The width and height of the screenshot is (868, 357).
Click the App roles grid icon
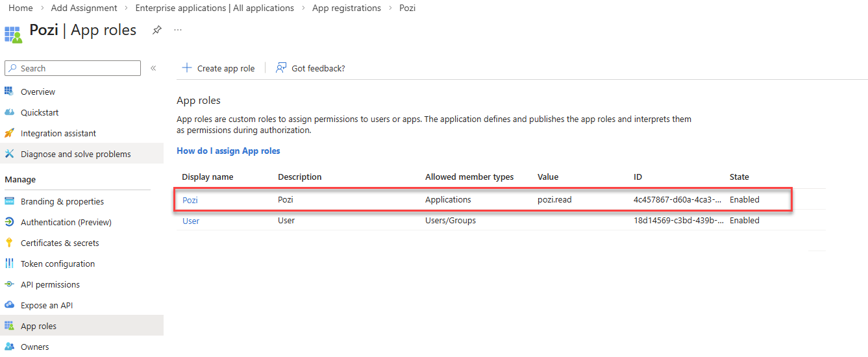pyautogui.click(x=9, y=326)
